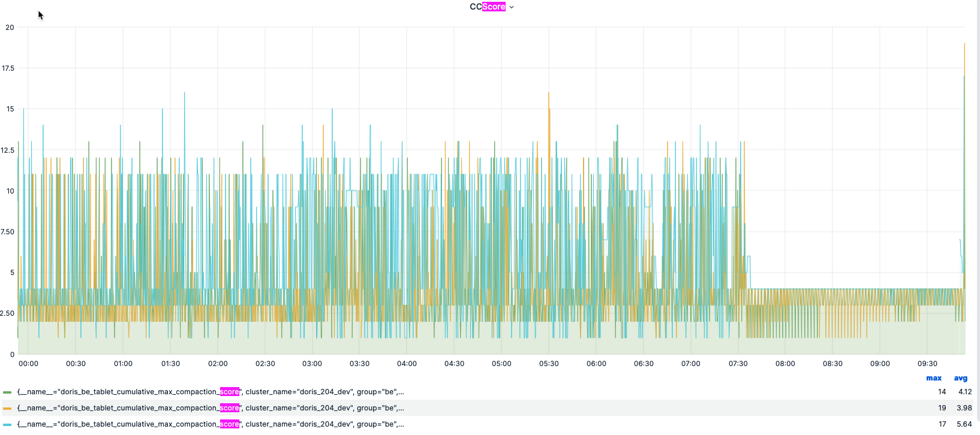Screen dimensions: 980x435
Task: Click the max value 14 in legend
Action: 942,392
